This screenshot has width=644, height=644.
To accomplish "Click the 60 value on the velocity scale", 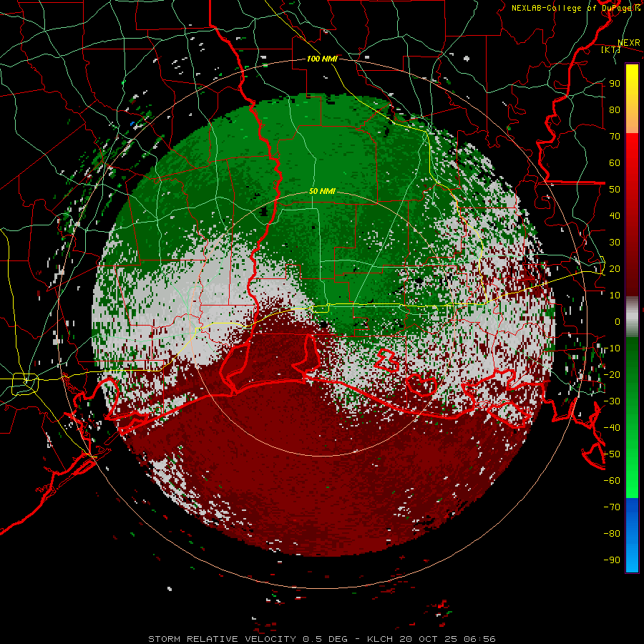I will pyautogui.click(x=615, y=163).
